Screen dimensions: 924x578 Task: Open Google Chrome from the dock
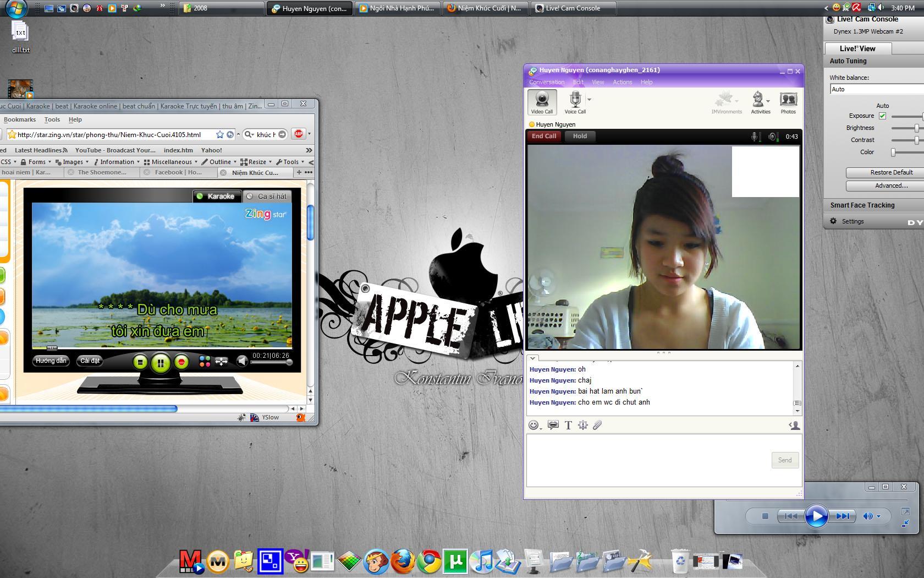click(429, 561)
